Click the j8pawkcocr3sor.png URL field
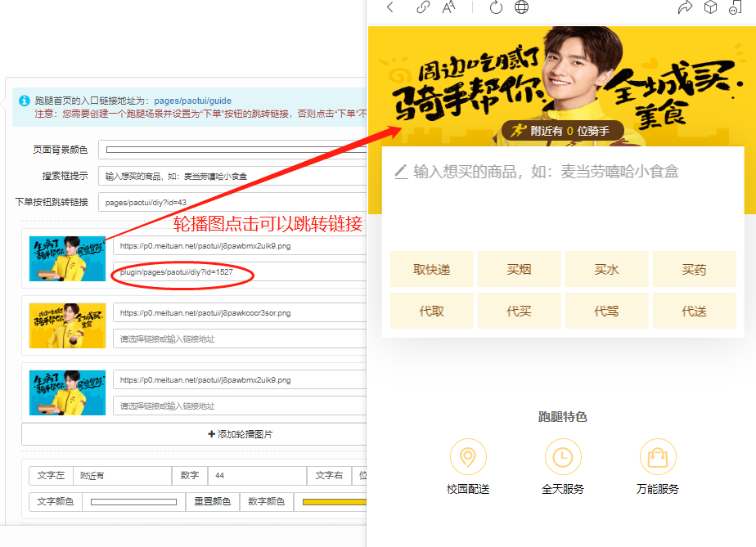 pos(240,313)
